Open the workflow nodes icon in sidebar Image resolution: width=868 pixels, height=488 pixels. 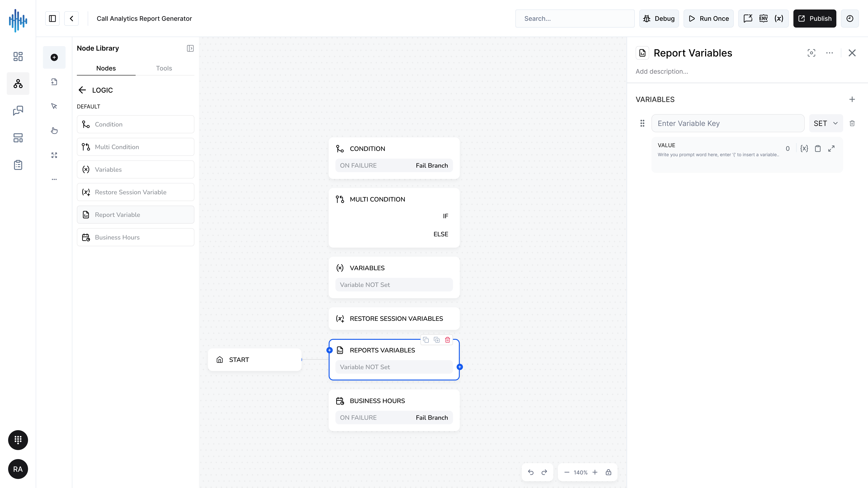click(18, 84)
